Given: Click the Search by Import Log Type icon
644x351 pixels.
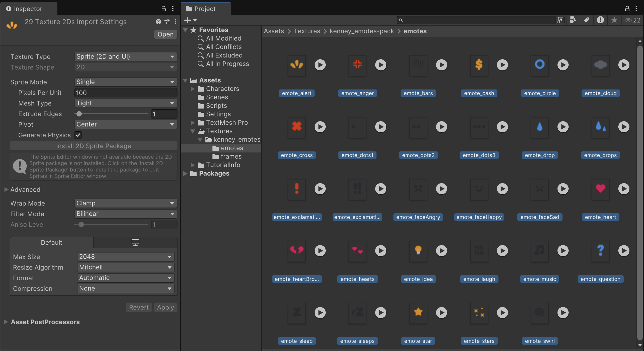Looking at the screenshot, I should coord(600,20).
